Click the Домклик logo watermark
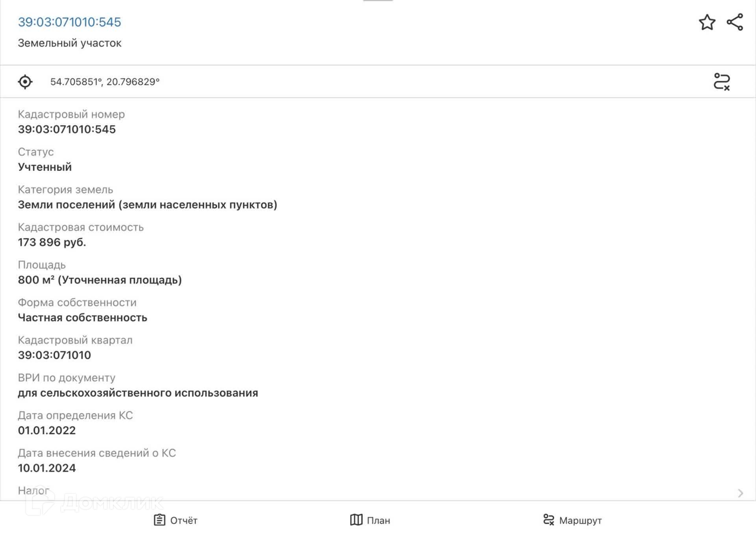Viewport: 756px width, 536px height. click(x=94, y=502)
